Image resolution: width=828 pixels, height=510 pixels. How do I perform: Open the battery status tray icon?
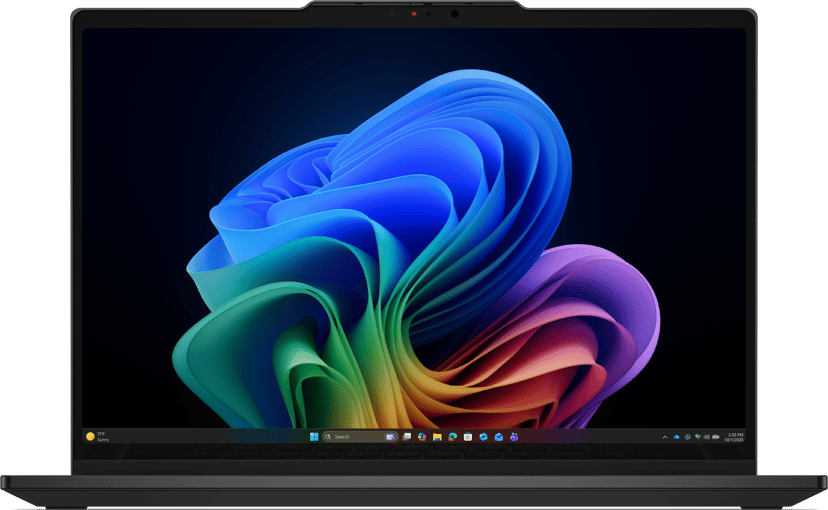click(x=716, y=437)
